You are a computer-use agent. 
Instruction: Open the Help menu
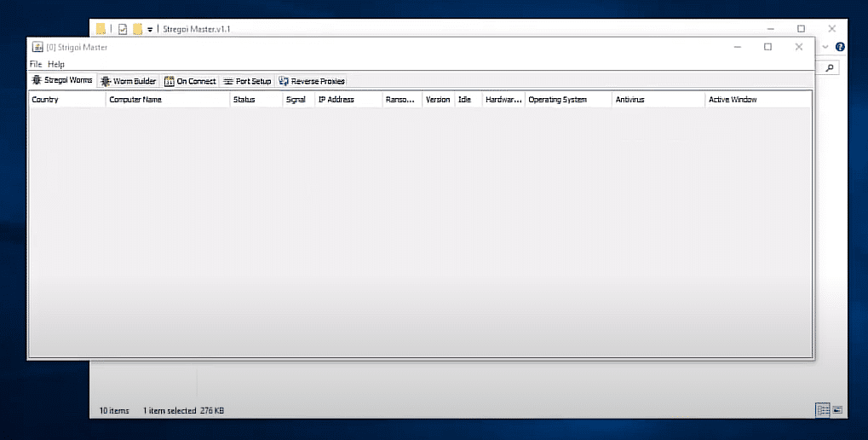(x=56, y=64)
